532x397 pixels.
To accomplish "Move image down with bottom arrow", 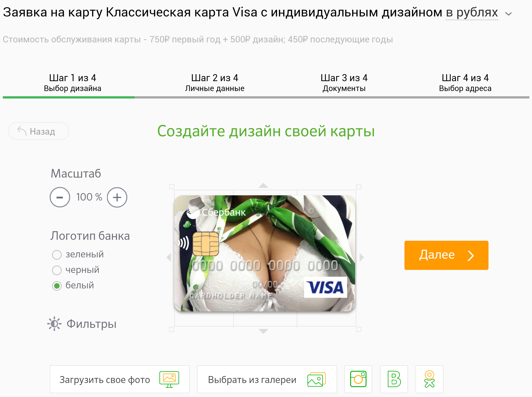I will [x=263, y=331].
